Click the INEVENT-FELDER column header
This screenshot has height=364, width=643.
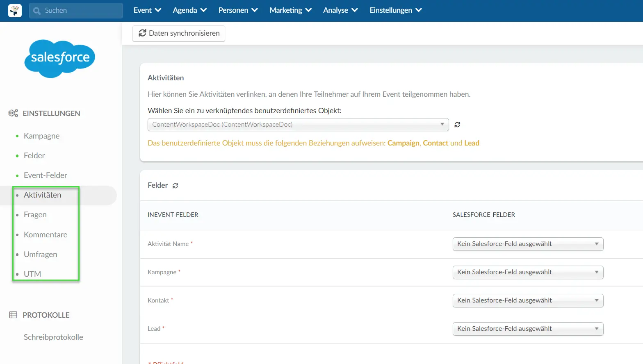(173, 215)
